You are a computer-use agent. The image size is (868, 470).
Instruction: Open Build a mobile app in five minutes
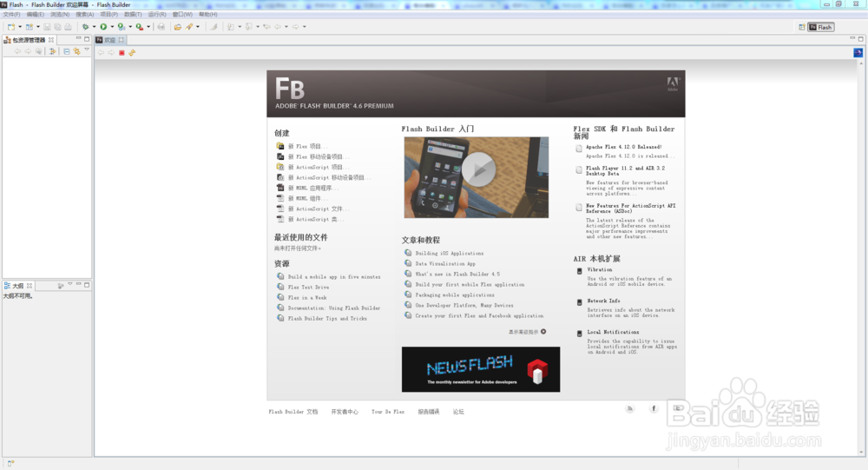[334, 276]
